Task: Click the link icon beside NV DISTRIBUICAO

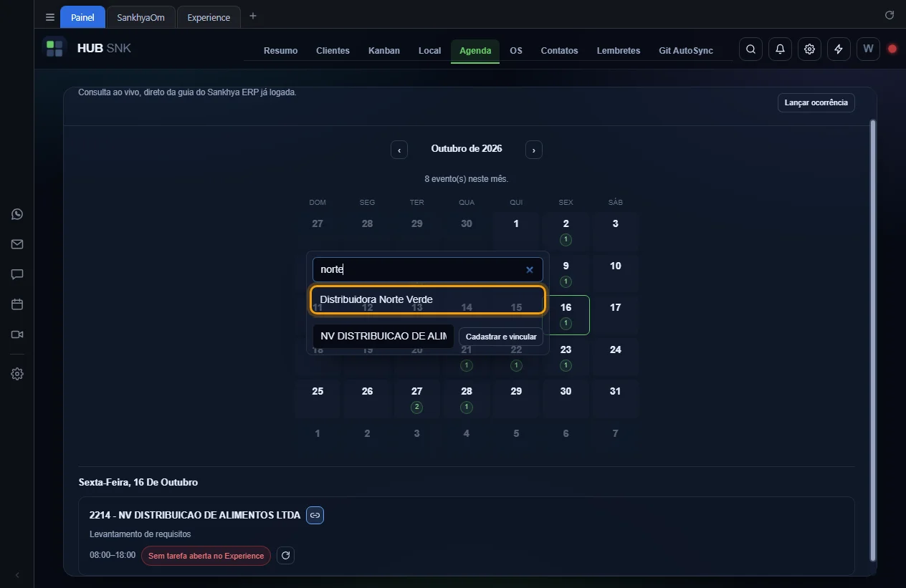Action: point(315,515)
